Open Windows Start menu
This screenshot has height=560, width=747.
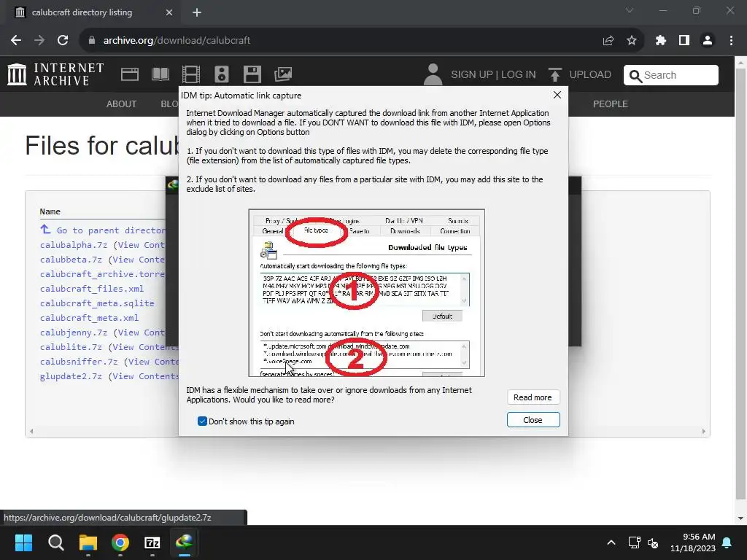[23, 542]
